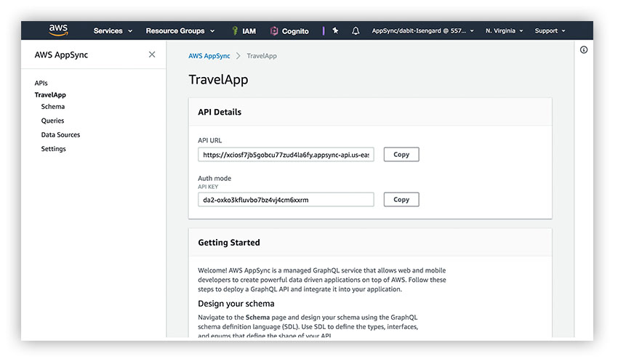Open Settings in the sidebar
The height and width of the screenshot is (364, 618).
(x=53, y=149)
